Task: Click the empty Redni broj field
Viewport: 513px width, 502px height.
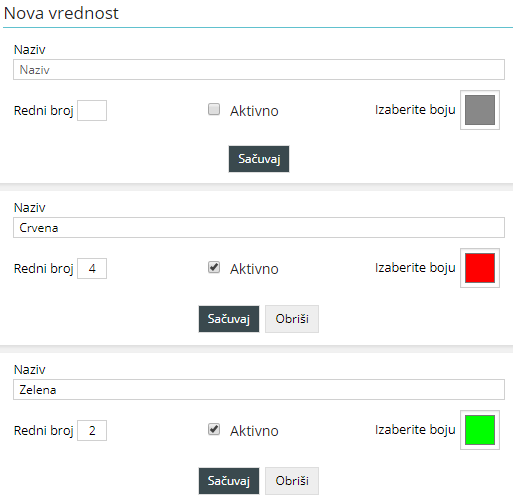Action: tap(92, 110)
